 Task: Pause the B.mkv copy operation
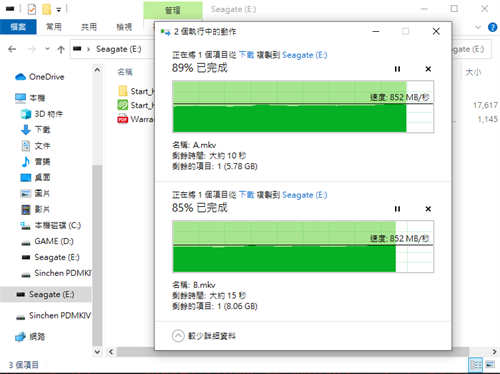coord(397,209)
